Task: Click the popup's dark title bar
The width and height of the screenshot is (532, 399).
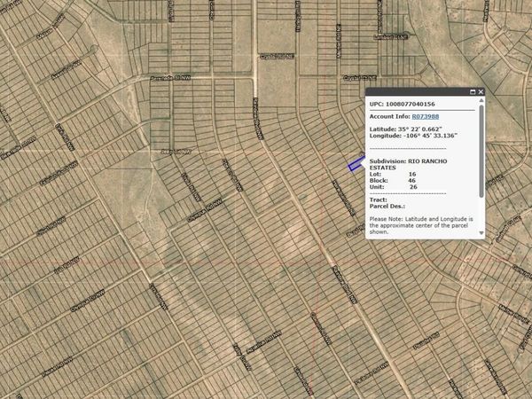Action: coord(418,91)
